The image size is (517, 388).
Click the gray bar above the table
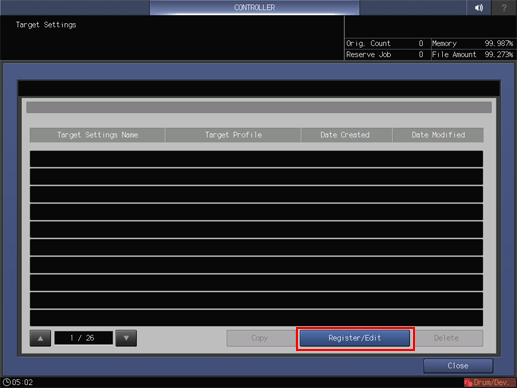[x=259, y=107]
